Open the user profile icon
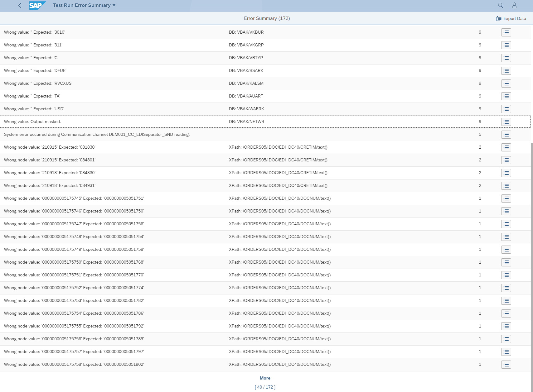 tap(514, 5)
